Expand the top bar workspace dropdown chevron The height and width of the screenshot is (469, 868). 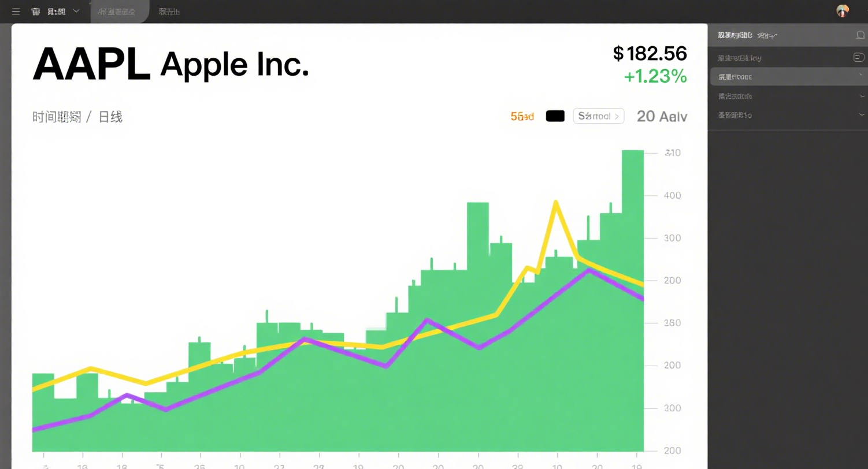coord(76,12)
